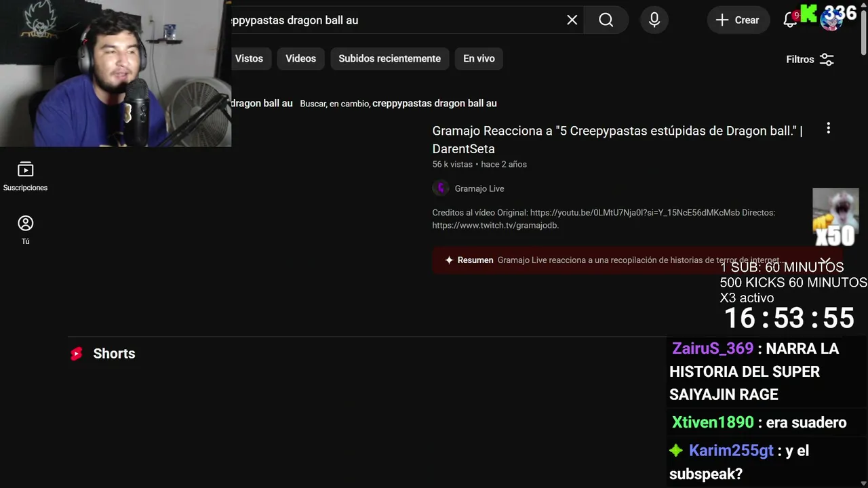The height and width of the screenshot is (488, 868).
Task: Click the Resumen summary label
Action: point(475,260)
